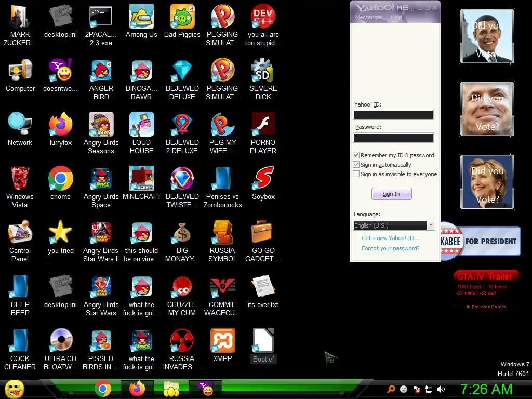Select the GO GO GADGET briefcase icon

(x=263, y=241)
